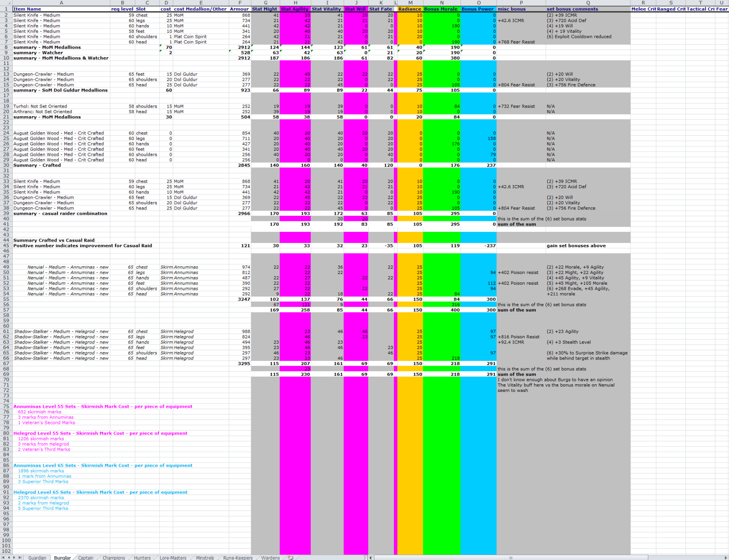The width and height of the screenshot is (729, 560).
Task: Click the 'Item Name' header cell
Action: coord(61,9)
